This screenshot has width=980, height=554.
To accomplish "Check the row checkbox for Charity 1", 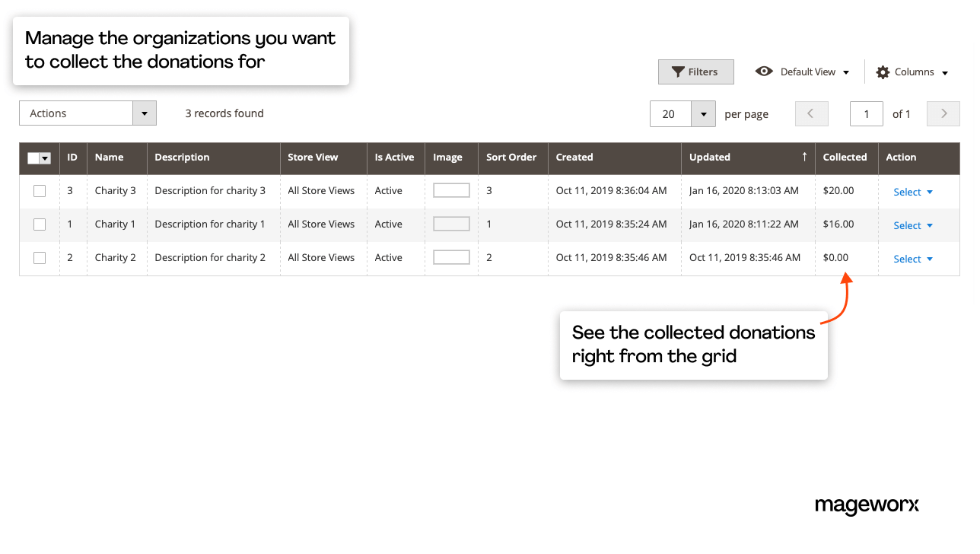I will 39,224.
